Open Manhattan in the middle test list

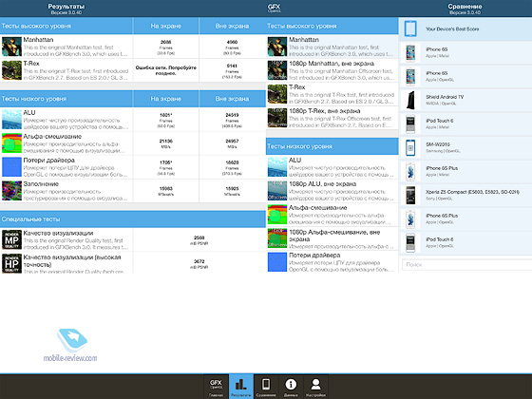[x=332, y=47]
